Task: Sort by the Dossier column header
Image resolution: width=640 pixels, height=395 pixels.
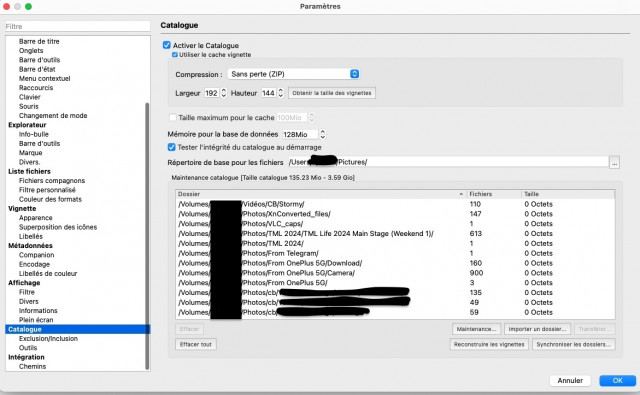Action: pyautogui.click(x=321, y=194)
